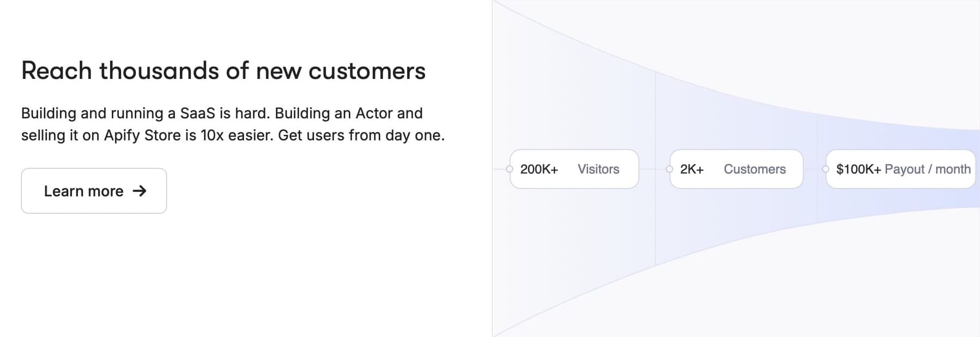Click the $100K+ figure
Viewport: 980px width, 337px height.
(x=860, y=169)
